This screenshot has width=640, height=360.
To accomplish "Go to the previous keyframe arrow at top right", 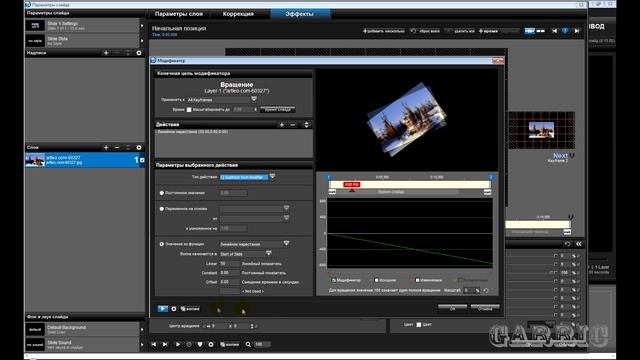I will coord(554,31).
